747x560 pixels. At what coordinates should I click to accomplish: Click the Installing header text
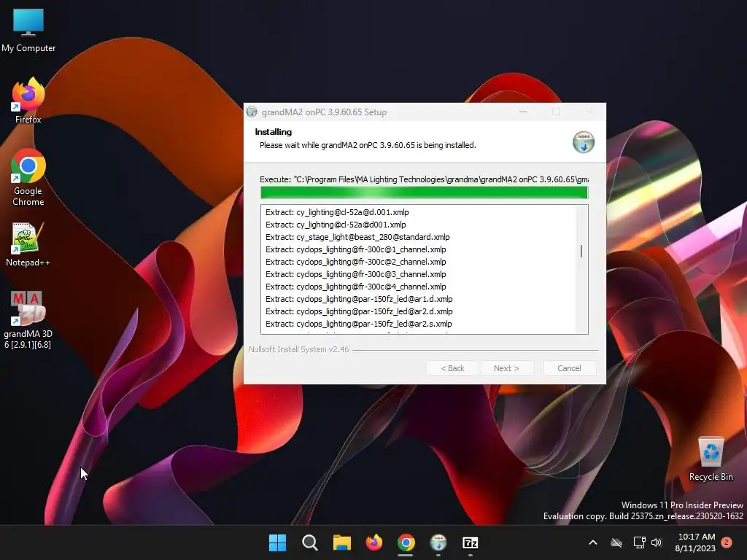(x=273, y=132)
